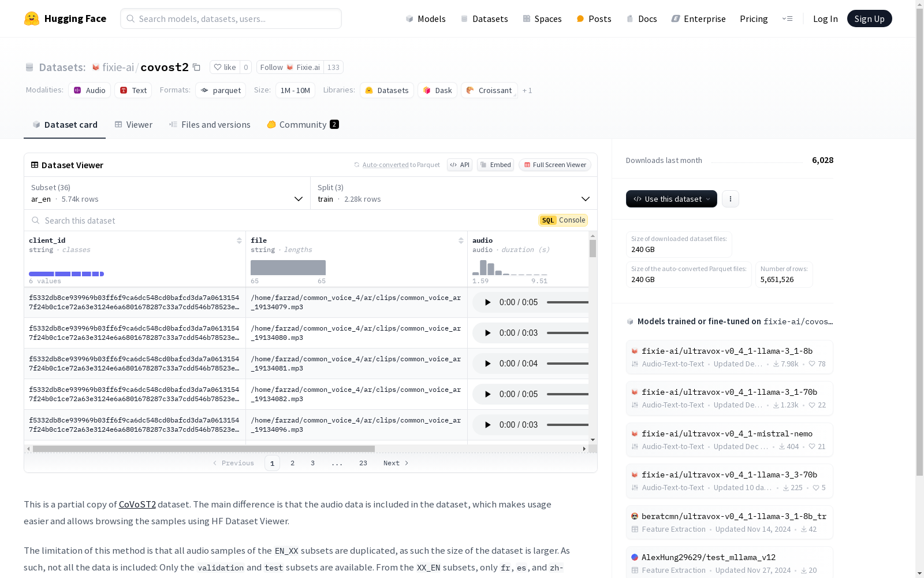Click the Sign Up button

pyautogui.click(x=869, y=18)
